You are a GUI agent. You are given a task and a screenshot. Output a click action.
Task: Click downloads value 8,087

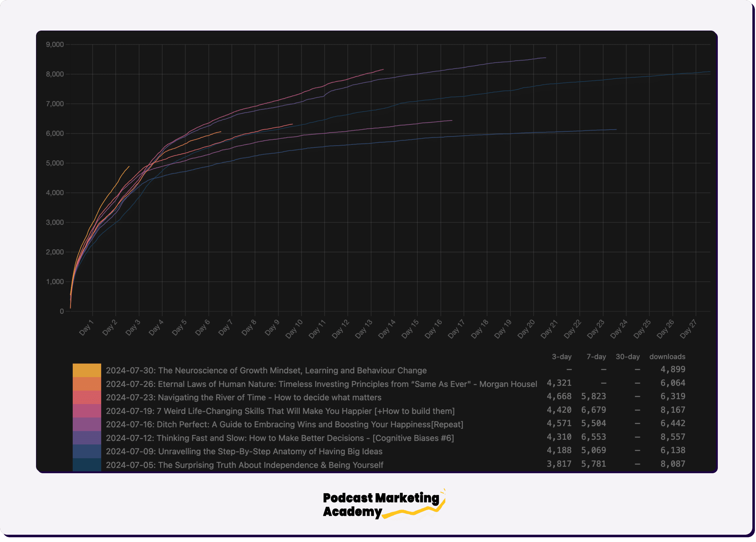[673, 464]
